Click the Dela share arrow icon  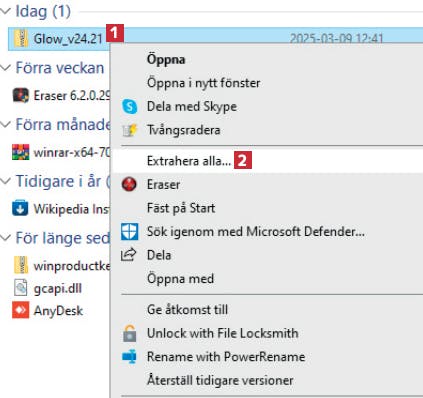(x=129, y=255)
